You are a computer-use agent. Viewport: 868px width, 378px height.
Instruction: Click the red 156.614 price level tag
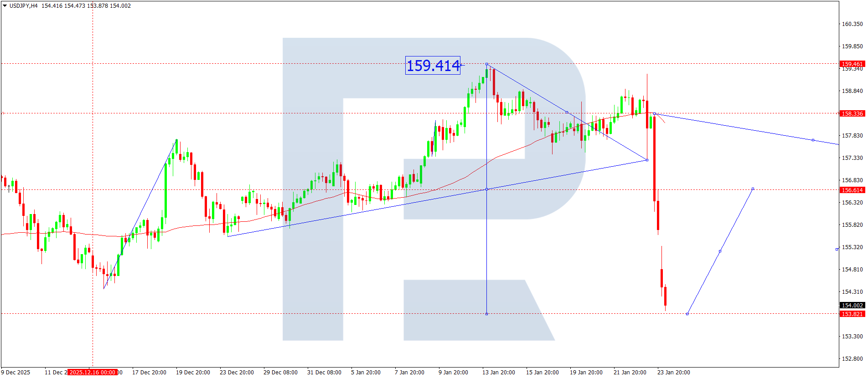(x=852, y=190)
